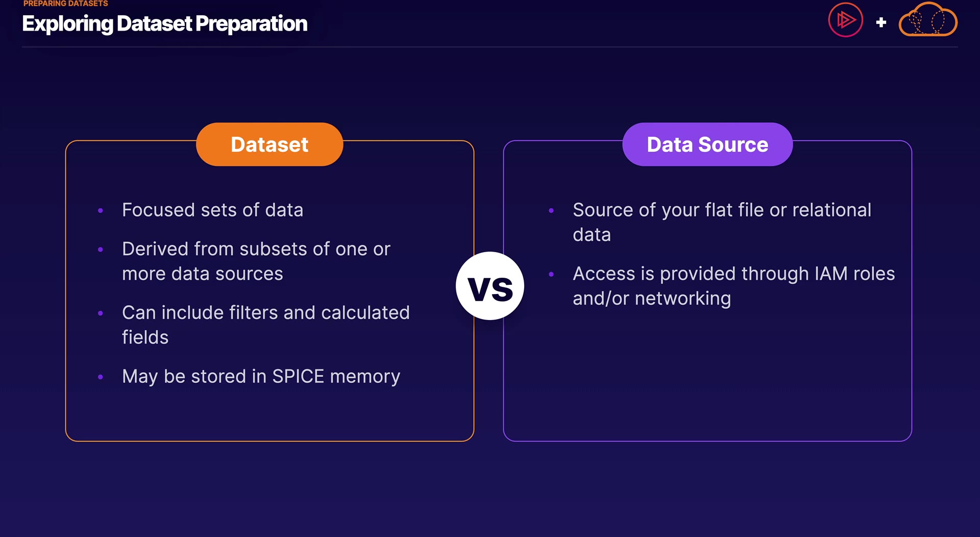Click the bullet dot beside "Can include filters"
980x537 pixels.
pyautogui.click(x=101, y=313)
